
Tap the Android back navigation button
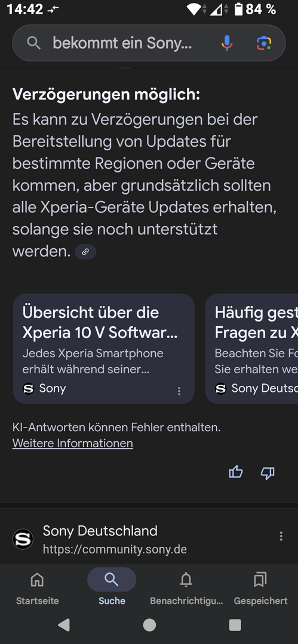(x=64, y=625)
